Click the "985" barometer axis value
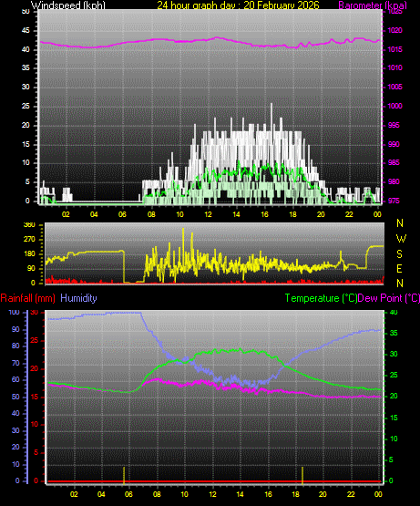This screenshot has height=506, width=420. point(394,162)
